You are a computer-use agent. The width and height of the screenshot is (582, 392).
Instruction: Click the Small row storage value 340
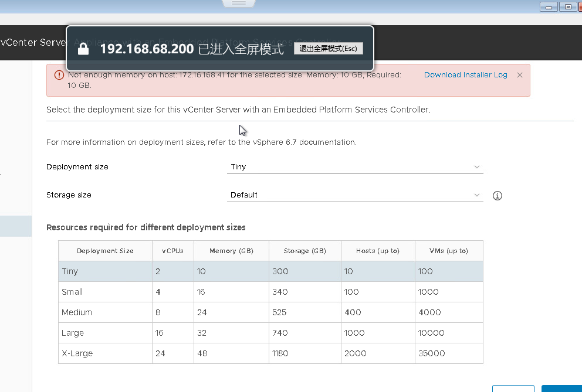280,292
